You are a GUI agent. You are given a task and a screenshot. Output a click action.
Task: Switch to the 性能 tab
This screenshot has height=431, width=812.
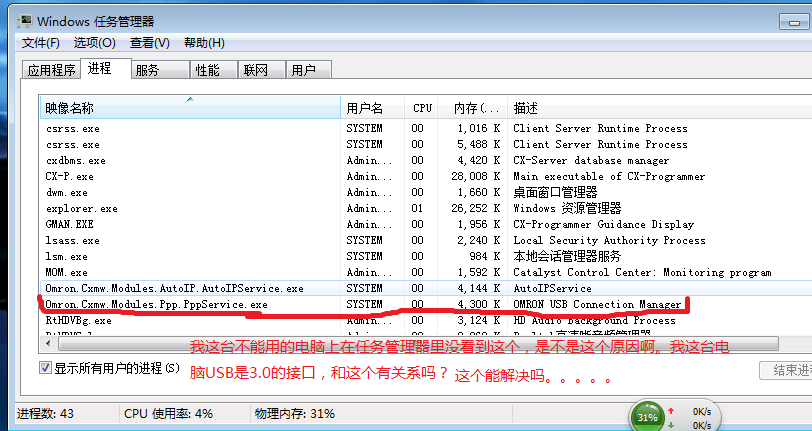[207, 70]
